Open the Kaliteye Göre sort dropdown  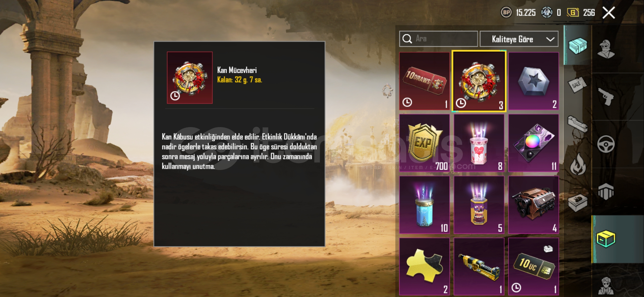point(519,39)
